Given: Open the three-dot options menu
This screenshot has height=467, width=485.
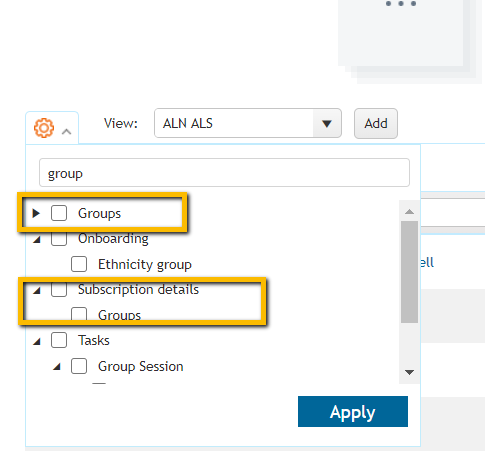Looking at the screenshot, I should 401,4.
